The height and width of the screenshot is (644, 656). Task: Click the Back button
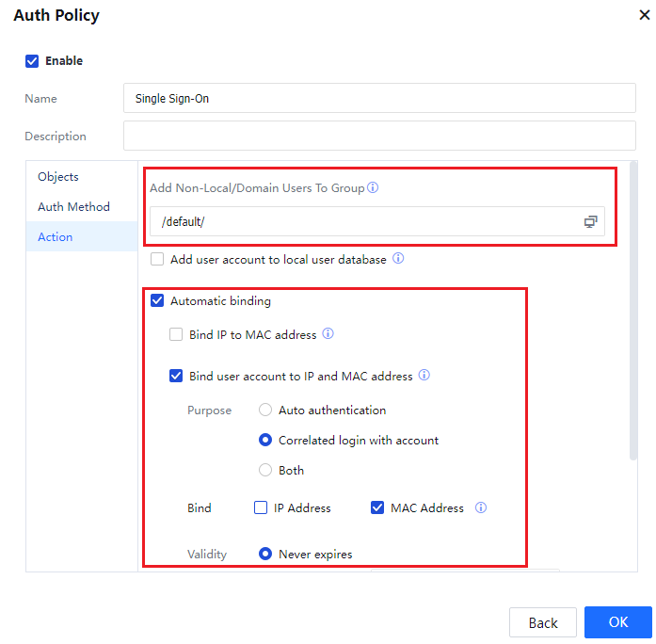tap(543, 622)
